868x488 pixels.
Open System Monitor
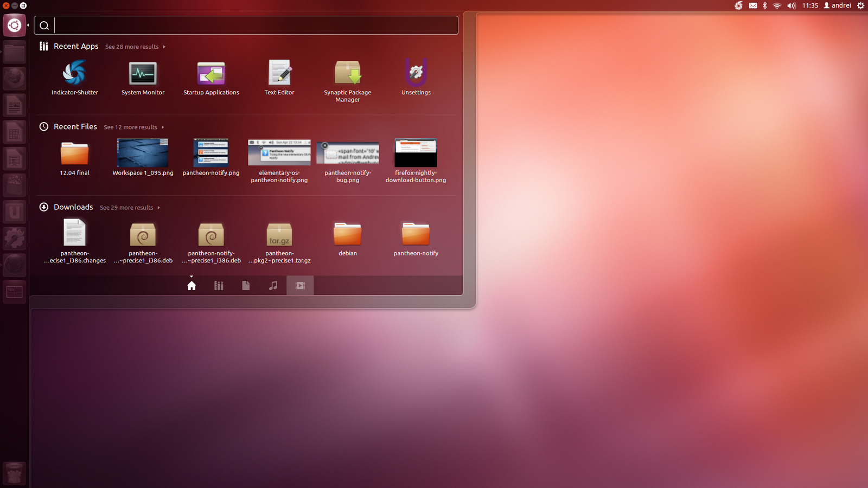click(x=143, y=74)
